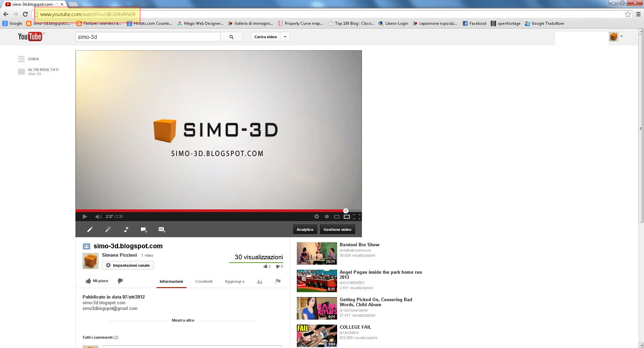The height and width of the screenshot is (348, 644).
Task: Expand description with Mostra altro
Action: pos(183,320)
